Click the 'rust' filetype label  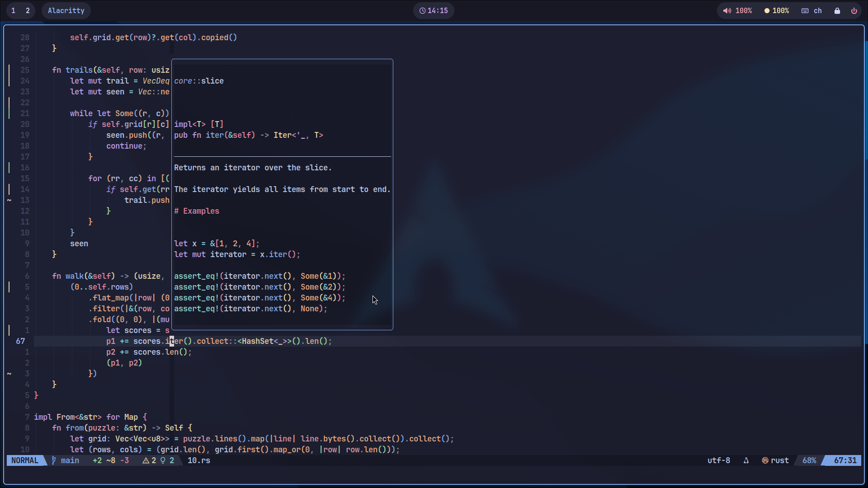pyautogui.click(x=780, y=460)
